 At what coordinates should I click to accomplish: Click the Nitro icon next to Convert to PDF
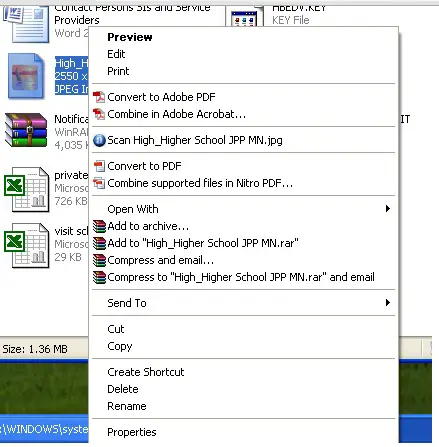[99, 166]
